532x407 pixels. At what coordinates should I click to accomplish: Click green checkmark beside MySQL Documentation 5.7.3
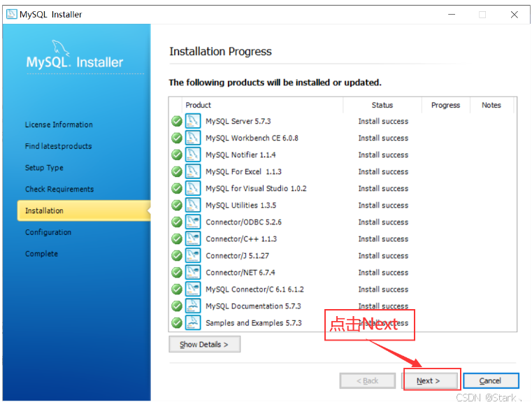[x=177, y=306]
